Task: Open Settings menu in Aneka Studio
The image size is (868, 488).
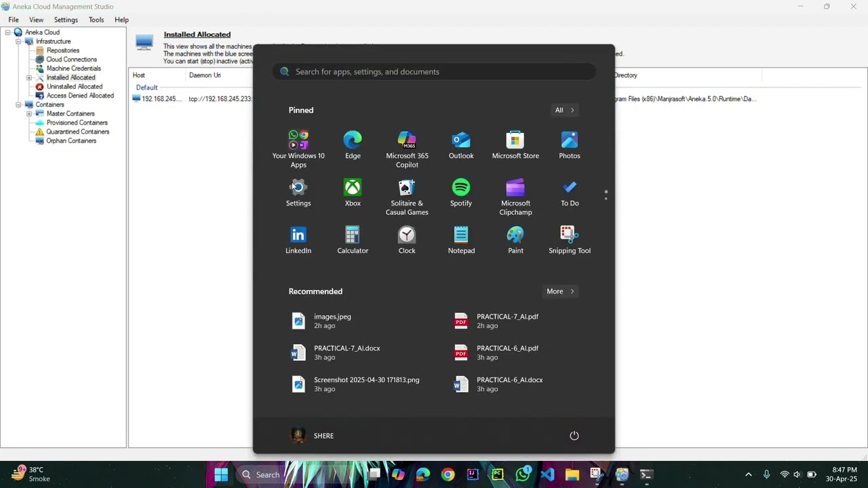Action: pyautogui.click(x=66, y=20)
